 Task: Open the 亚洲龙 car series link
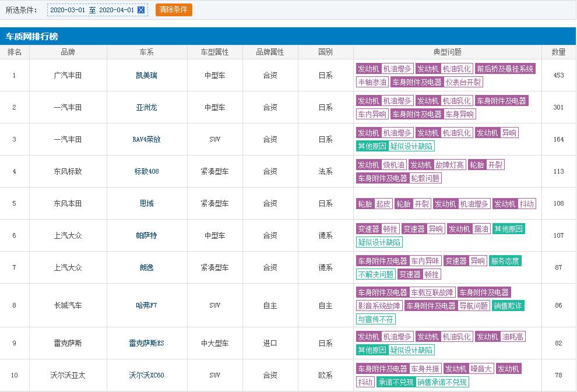point(146,107)
